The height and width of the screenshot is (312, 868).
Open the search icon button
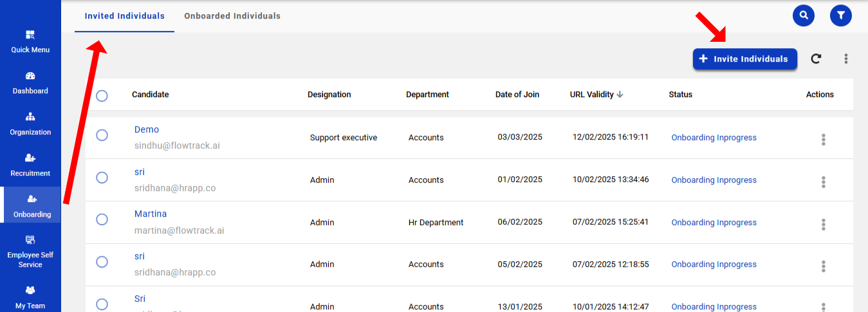pyautogui.click(x=803, y=15)
